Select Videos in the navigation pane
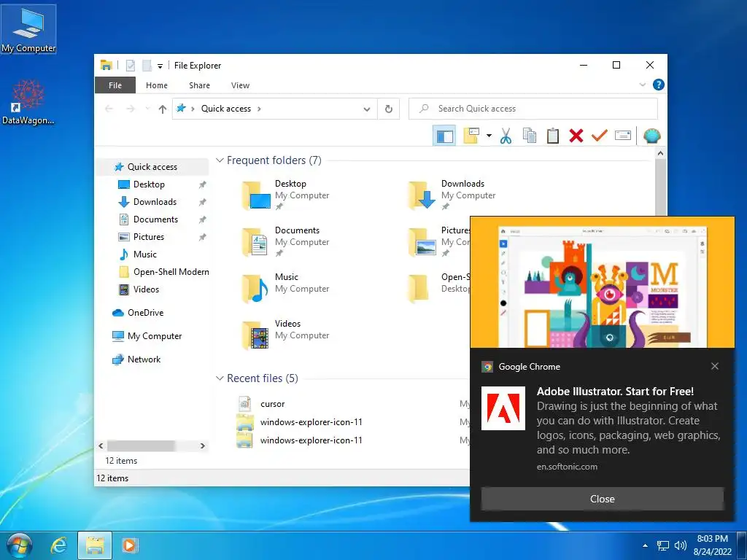 click(x=146, y=289)
